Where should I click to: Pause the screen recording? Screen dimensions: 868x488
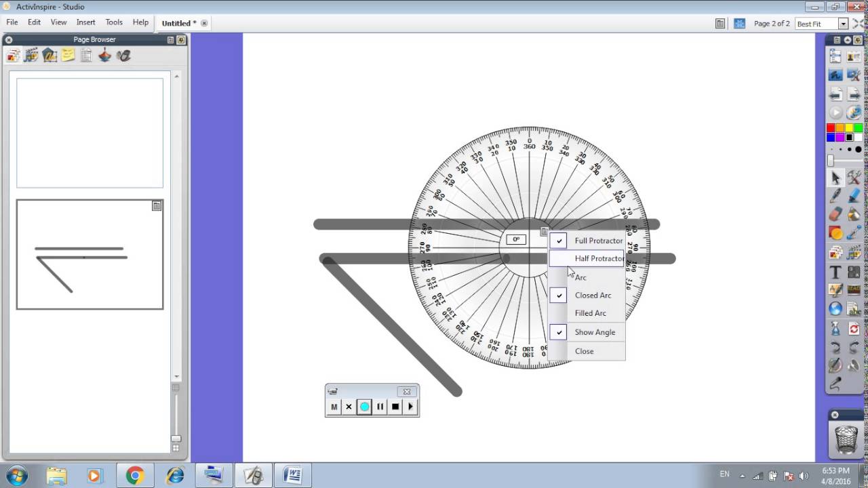(x=380, y=407)
